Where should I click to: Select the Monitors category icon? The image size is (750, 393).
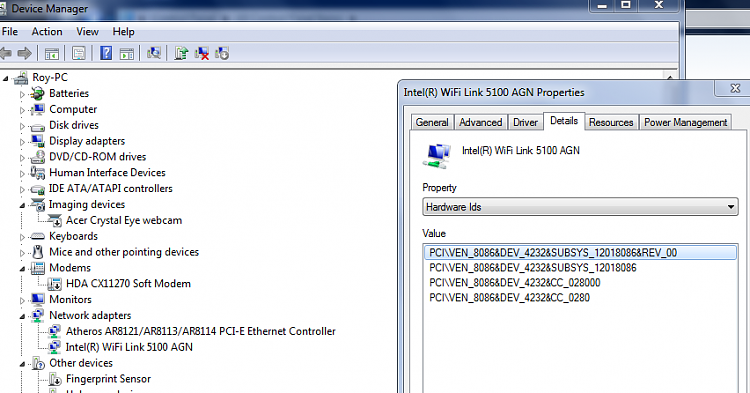click(x=37, y=300)
